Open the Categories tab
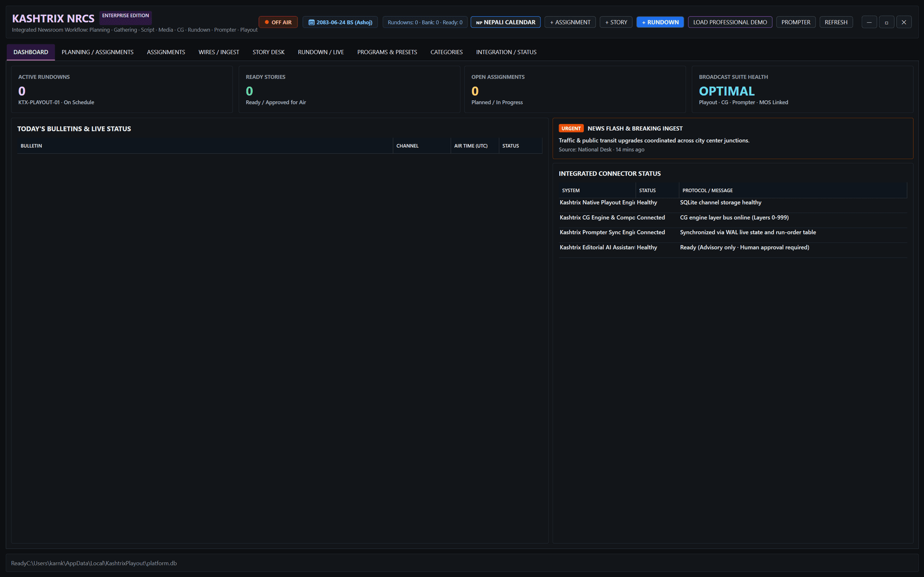This screenshot has width=924, height=577. (x=446, y=52)
